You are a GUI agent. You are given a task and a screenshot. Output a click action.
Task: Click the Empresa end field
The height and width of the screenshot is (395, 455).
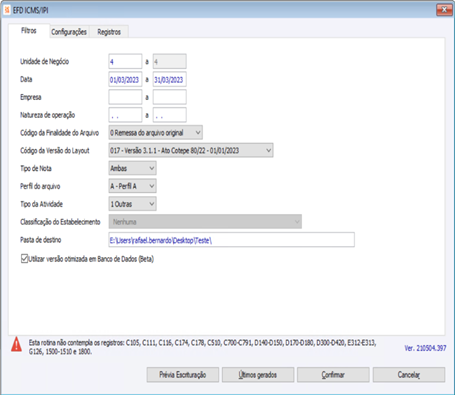tap(170, 97)
